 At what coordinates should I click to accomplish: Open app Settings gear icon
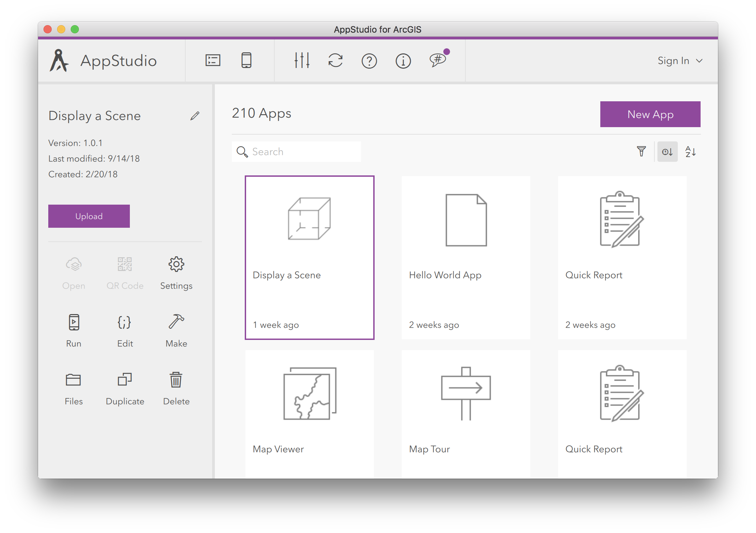[x=176, y=264]
